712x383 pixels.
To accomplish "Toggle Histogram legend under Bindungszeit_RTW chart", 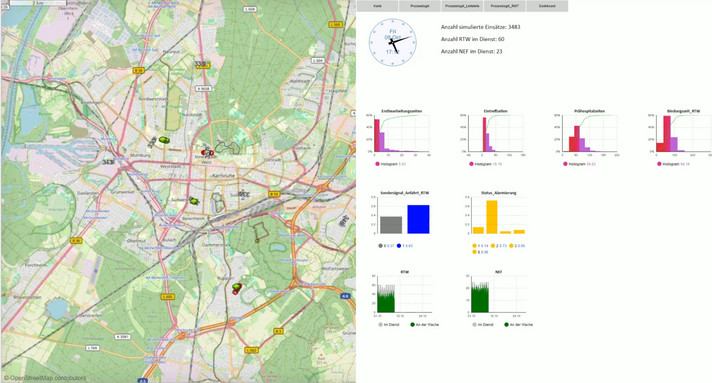I will click(x=673, y=164).
